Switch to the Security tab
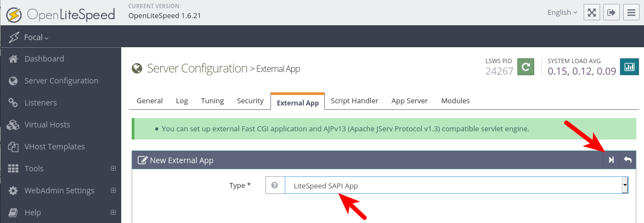644x223 pixels. [250, 101]
